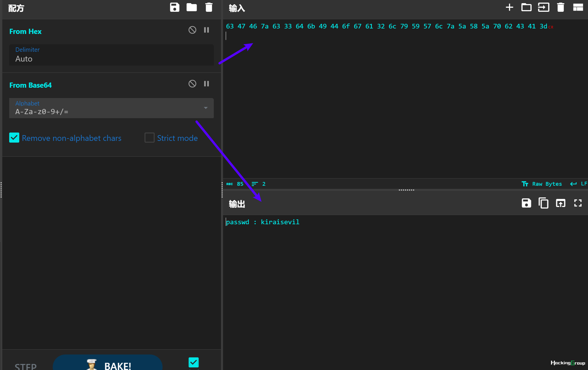
Task: Click the From Base64 operation title
Action: [x=30, y=85]
